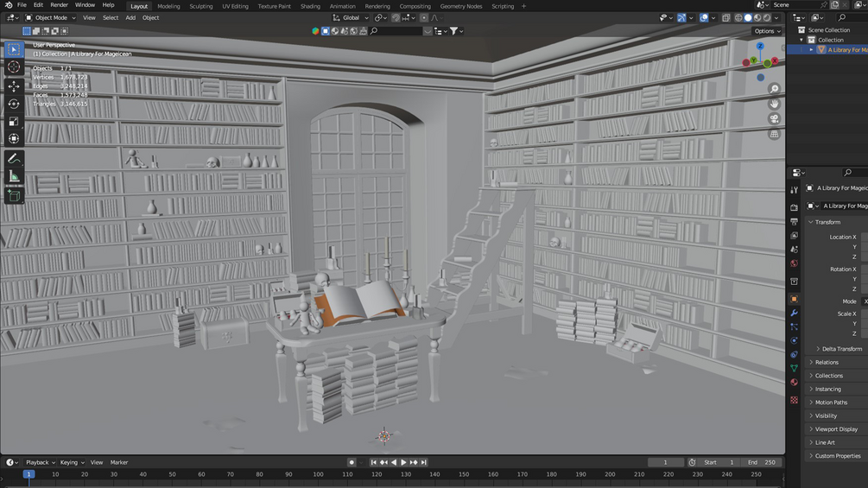
Task: Open the Render properties tab
Action: pos(794,207)
